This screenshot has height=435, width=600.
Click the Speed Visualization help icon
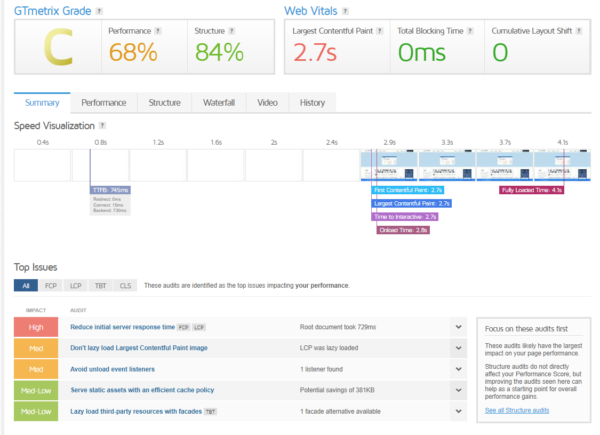101,126
